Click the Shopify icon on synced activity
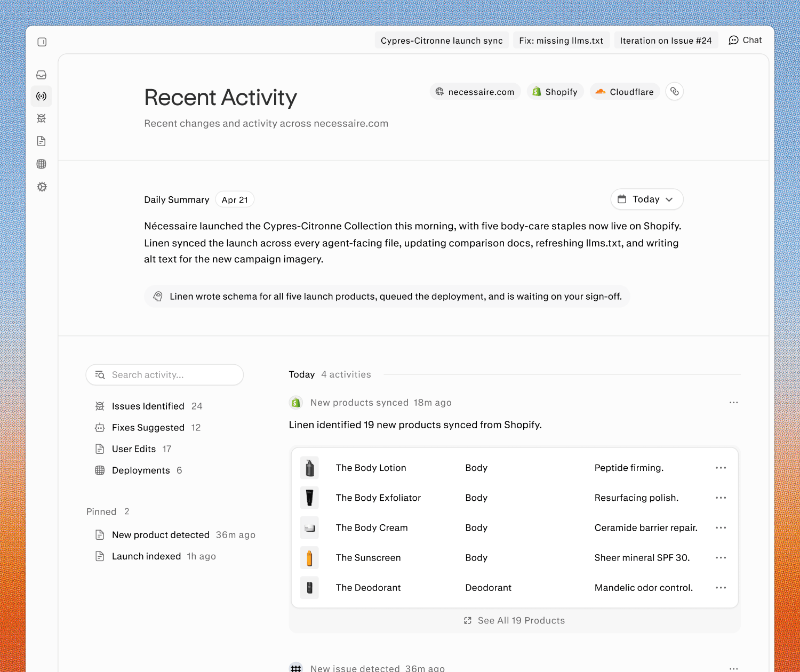This screenshot has width=800, height=672. [296, 403]
